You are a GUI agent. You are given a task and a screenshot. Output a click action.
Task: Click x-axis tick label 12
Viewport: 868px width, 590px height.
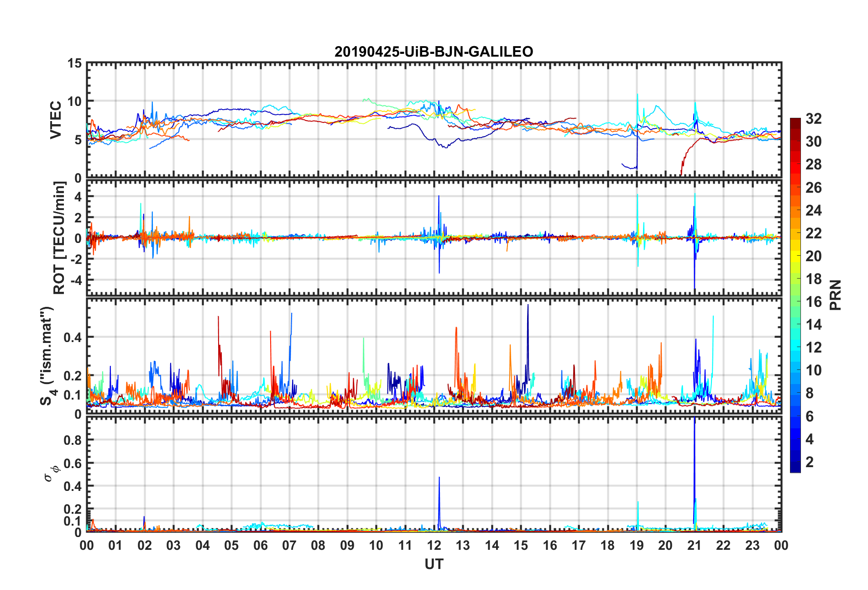pos(434,545)
